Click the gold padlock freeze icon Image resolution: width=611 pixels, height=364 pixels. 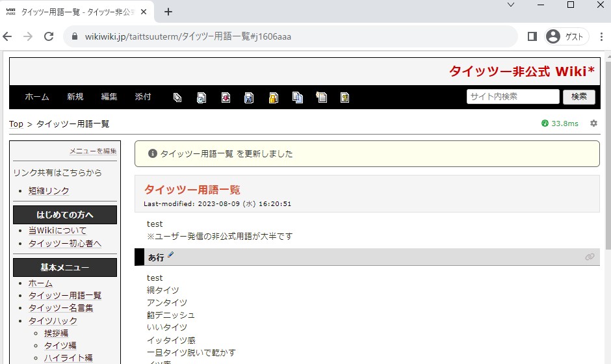(x=274, y=97)
